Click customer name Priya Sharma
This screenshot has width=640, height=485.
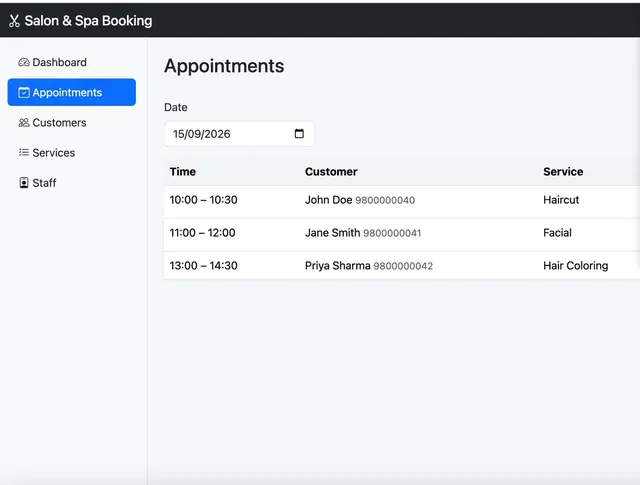tap(338, 266)
